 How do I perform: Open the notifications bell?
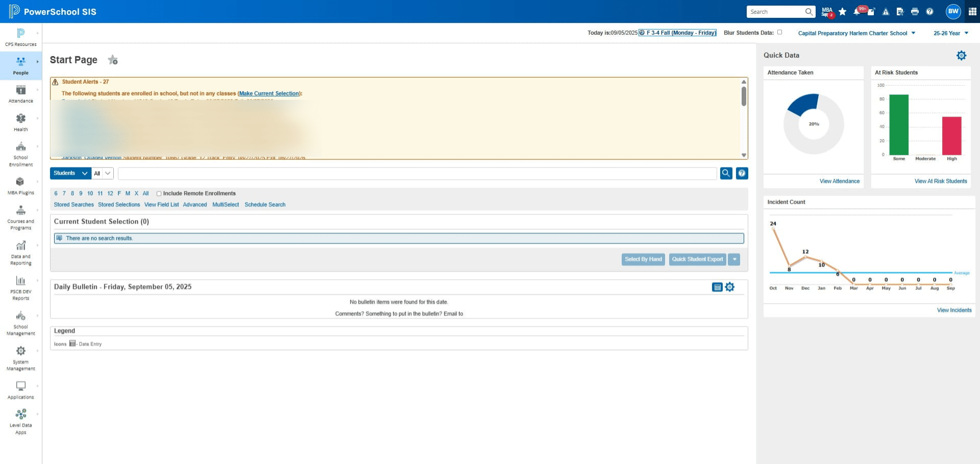click(x=857, y=12)
